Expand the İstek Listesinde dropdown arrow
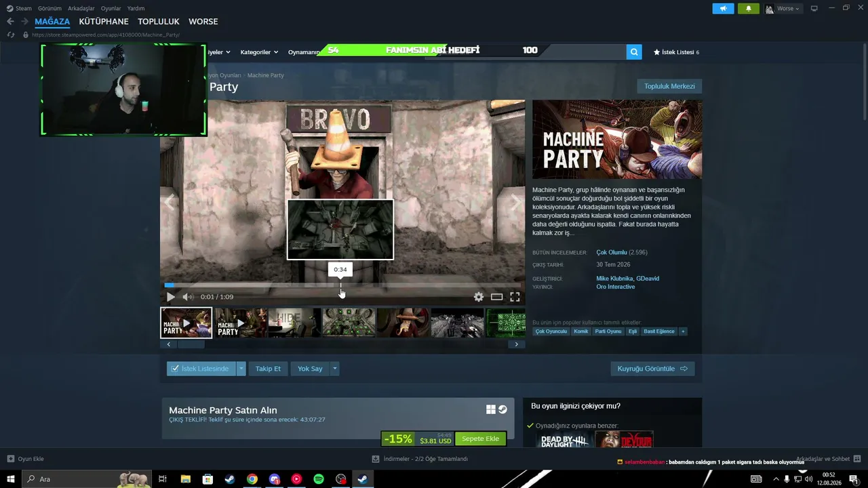The height and width of the screenshot is (488, 868). coord(241,369)
